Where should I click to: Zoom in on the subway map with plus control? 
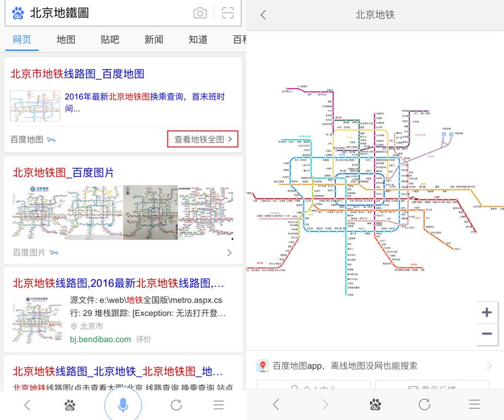(486, 312)
